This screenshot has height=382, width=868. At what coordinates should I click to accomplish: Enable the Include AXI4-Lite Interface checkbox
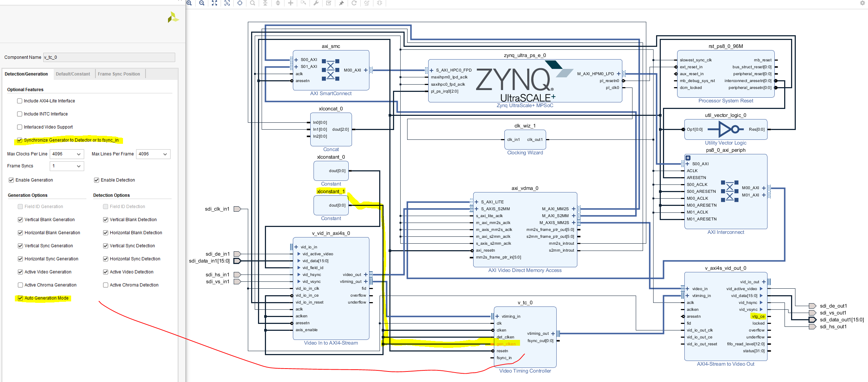(19, 101)
